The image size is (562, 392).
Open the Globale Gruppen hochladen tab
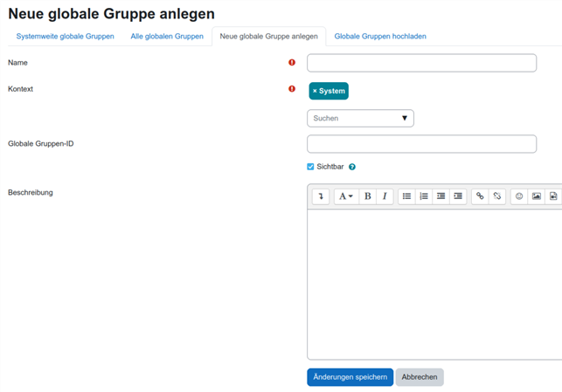pyautogui.click(x=380, y=37)
